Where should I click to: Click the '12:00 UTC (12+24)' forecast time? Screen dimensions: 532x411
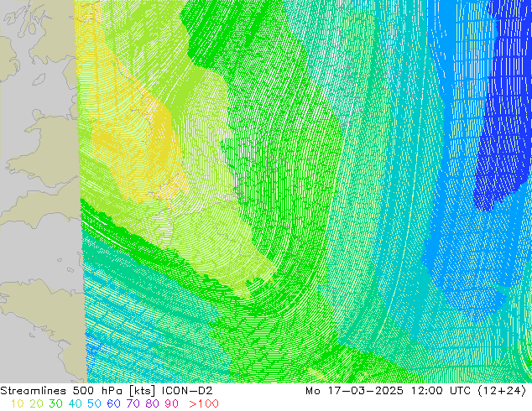click(x=468, y=391)
